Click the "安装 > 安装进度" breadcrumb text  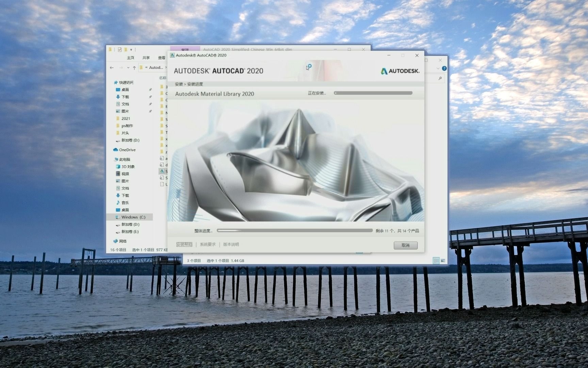point(189,84)
